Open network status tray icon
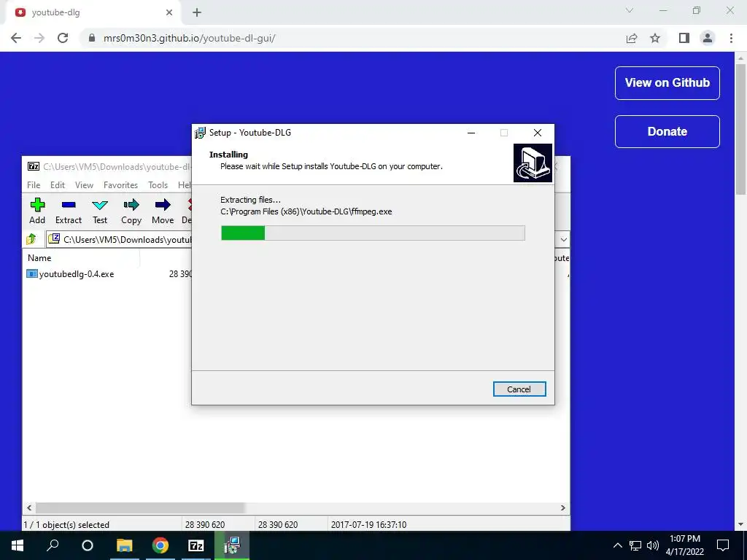The width and height of the screenshot is (747, 560). [x=635, y=545]
